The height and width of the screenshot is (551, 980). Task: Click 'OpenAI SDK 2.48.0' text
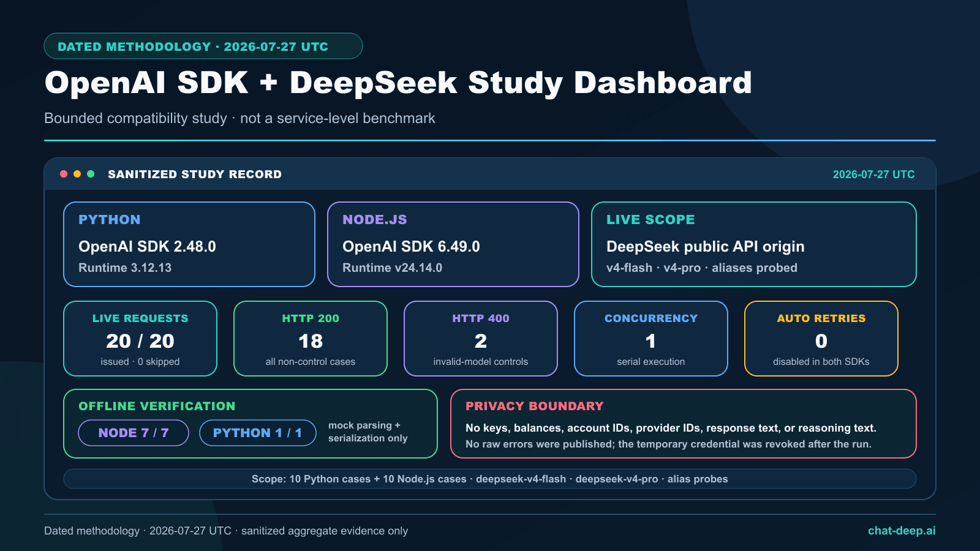click(x=147, y=247)
